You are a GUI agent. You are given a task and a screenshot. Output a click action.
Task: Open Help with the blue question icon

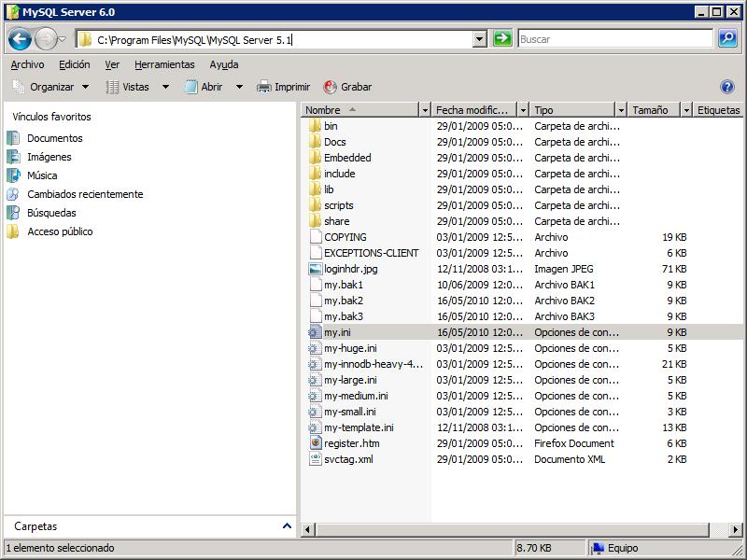pos(727,87)
